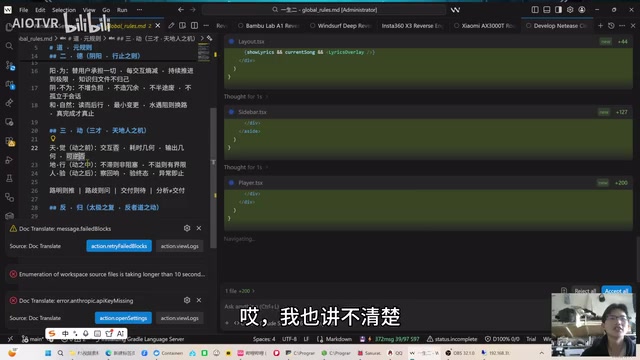
Task: Open the preview-to-side icon in editor toolbar
Action: pos(182,26)
